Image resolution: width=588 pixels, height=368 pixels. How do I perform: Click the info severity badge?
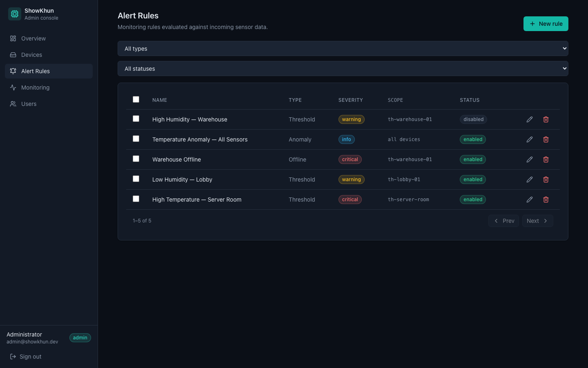(347, 139)
